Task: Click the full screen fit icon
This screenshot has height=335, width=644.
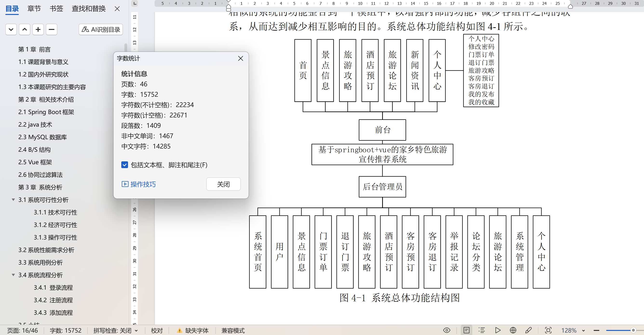Action: click(548, 330)
